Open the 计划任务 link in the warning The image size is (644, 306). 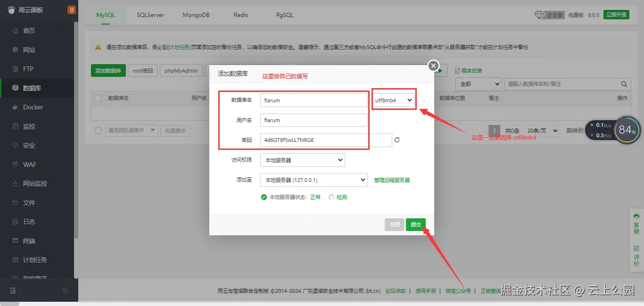[x=179, y=47]
